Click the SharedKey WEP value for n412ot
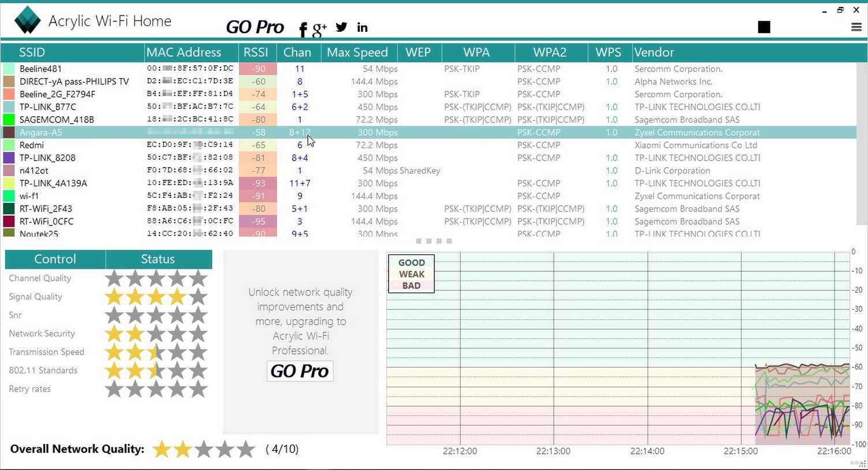The height and width of the screenshot is (470, 868). point(420,171)
